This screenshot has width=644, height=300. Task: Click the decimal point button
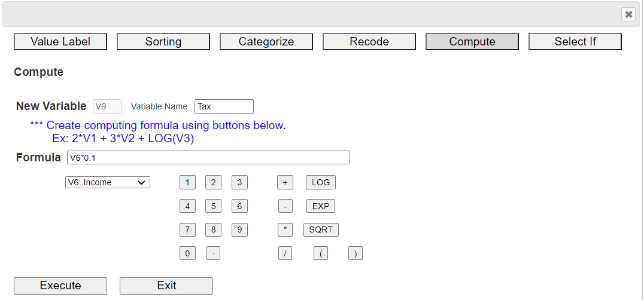coord(213,254)
